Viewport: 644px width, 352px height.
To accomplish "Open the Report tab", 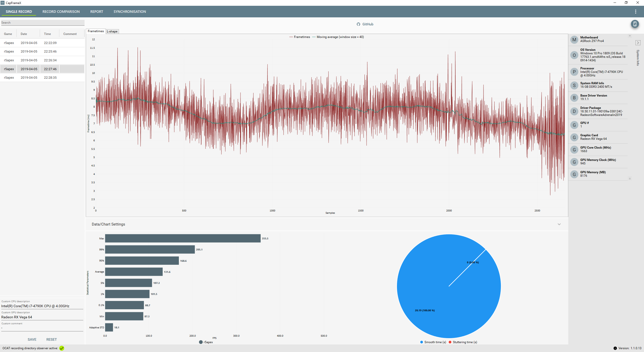I will coord(97,12).
